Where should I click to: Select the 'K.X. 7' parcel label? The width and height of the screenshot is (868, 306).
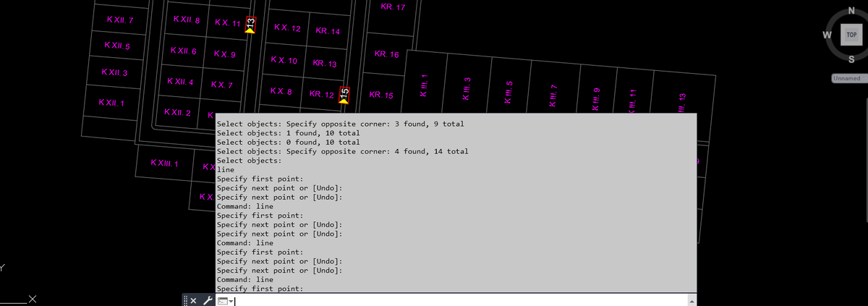221,85
